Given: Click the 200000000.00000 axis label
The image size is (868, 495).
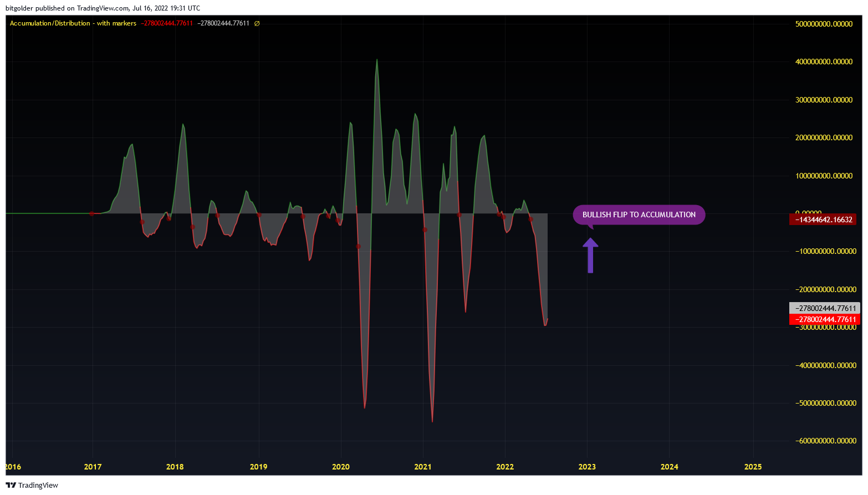Looking at the screenshot, I should click(824, 137).
